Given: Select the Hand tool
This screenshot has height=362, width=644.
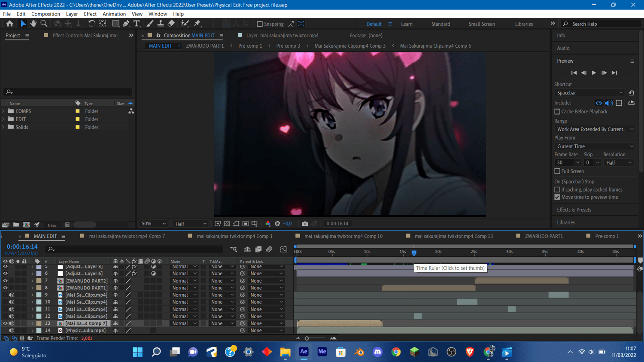Looking at the screenshot, I should [x=33, y=24].
